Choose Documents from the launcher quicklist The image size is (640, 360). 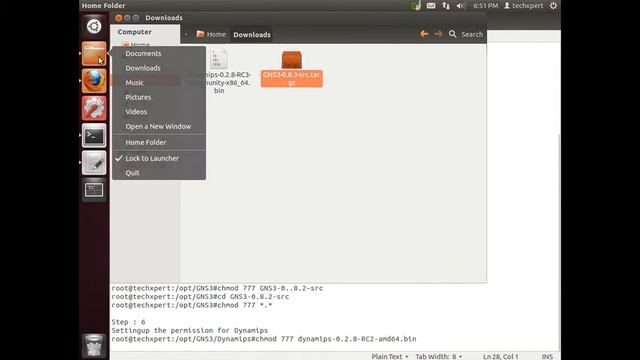pos(143,53)
